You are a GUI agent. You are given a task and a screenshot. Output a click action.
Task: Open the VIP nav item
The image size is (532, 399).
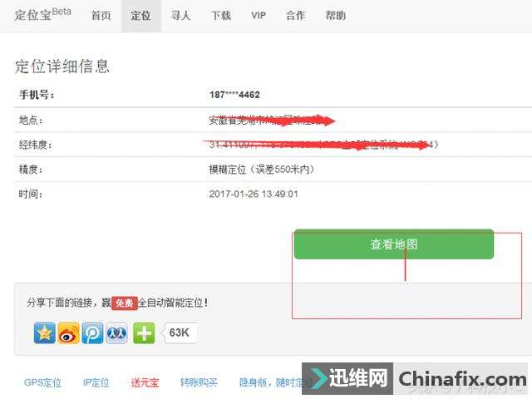259,16
